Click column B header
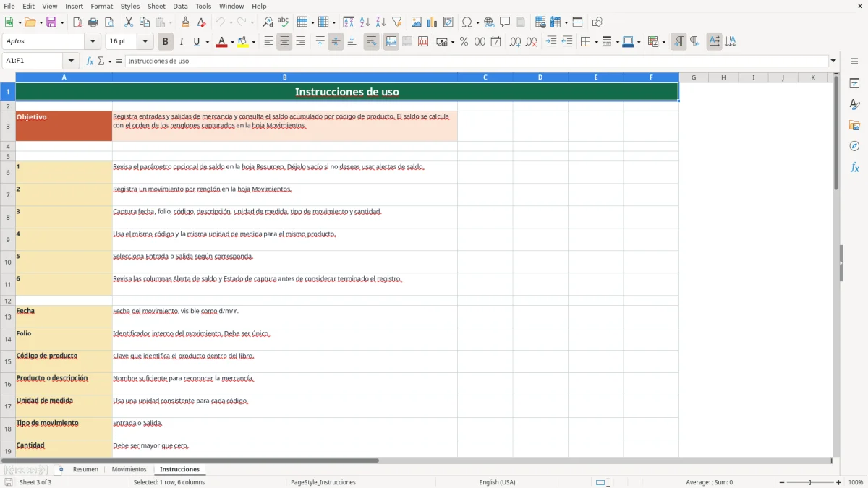 (285, 77)
